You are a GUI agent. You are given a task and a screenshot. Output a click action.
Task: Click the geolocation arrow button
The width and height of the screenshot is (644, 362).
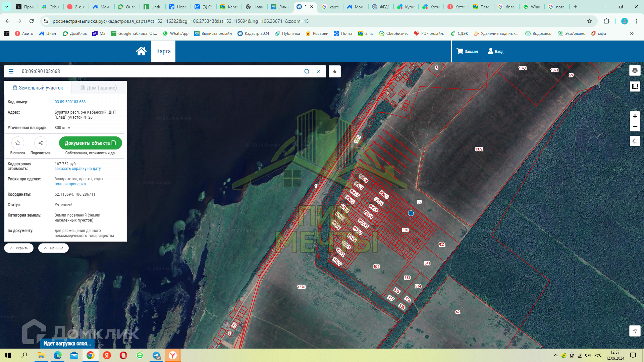[635, 331]
